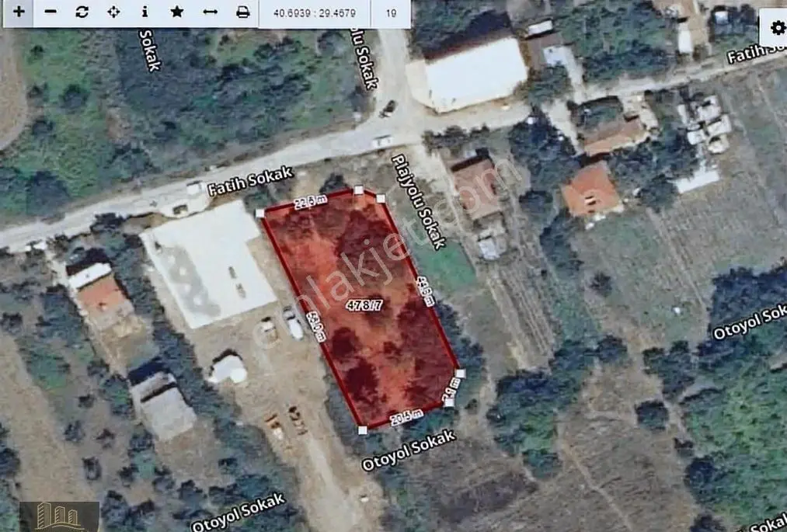Image resolution: width=787 pixels, height=532 pixels.
Task: Click the Otoyol Sokak label just below the parcel
Action: (x=409, y=450)
